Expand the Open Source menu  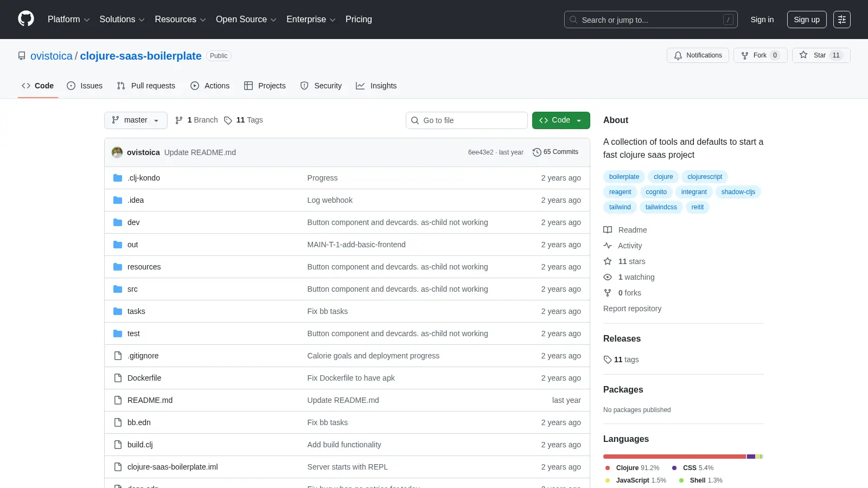coord(246,20)
